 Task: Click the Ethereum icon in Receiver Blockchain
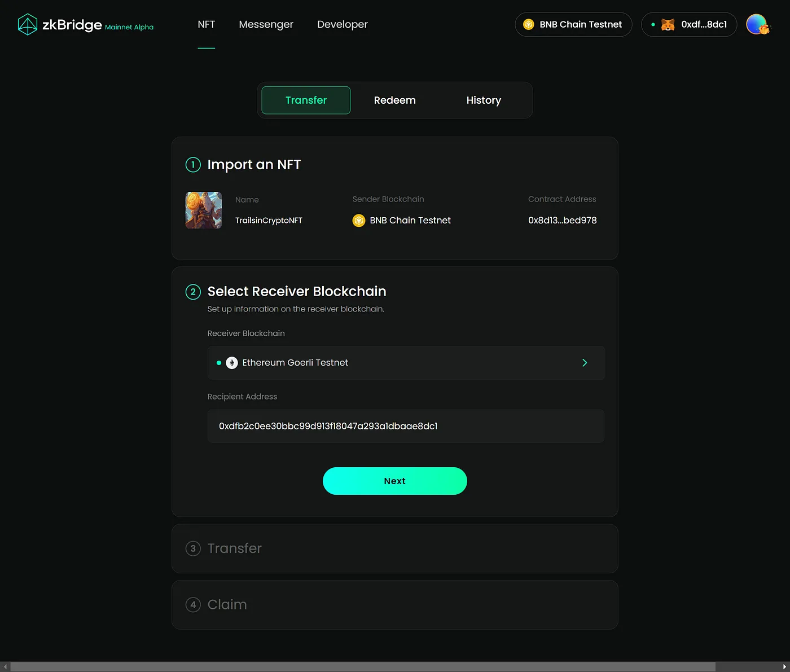click(232, 363)
